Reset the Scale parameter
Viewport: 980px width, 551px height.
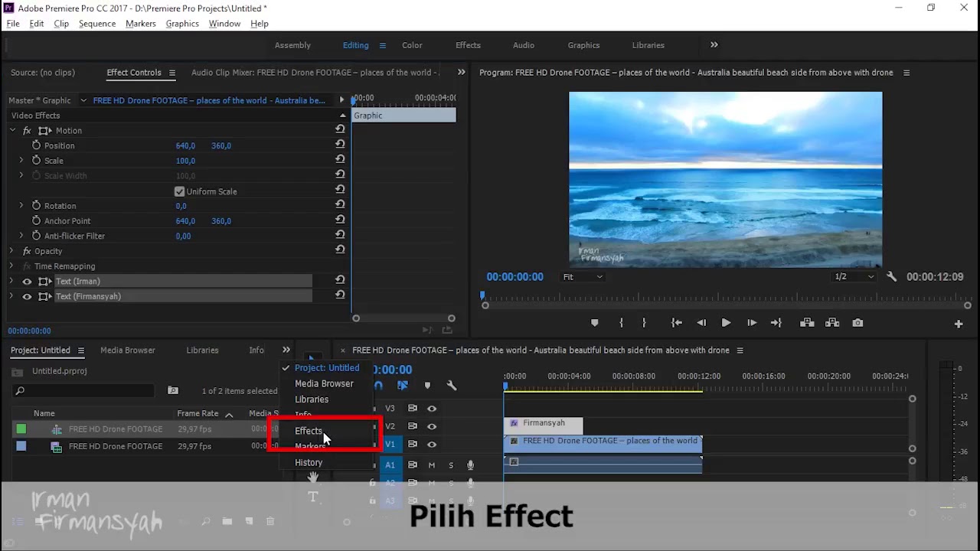click(340, 161)
